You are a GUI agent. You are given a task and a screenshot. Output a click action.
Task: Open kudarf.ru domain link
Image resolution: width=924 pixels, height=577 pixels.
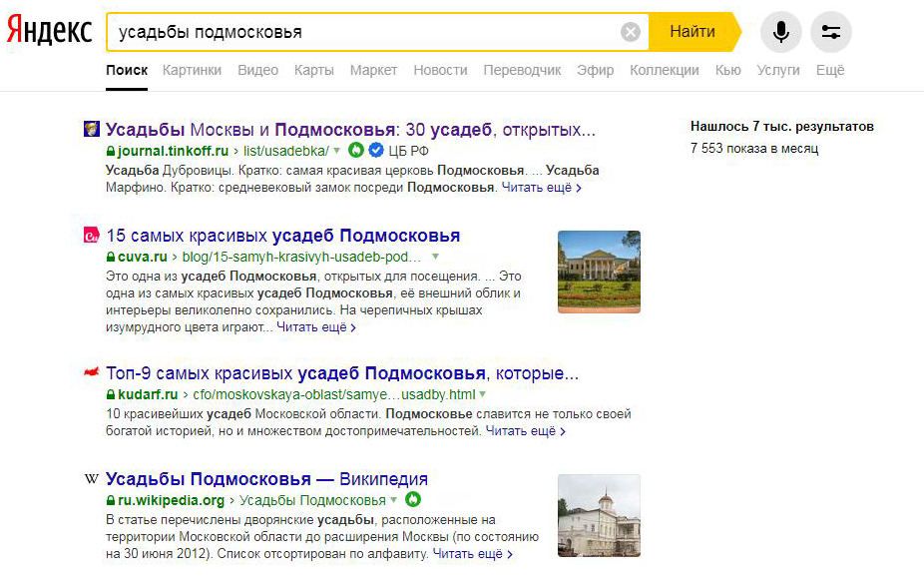[x=148, y=394]
